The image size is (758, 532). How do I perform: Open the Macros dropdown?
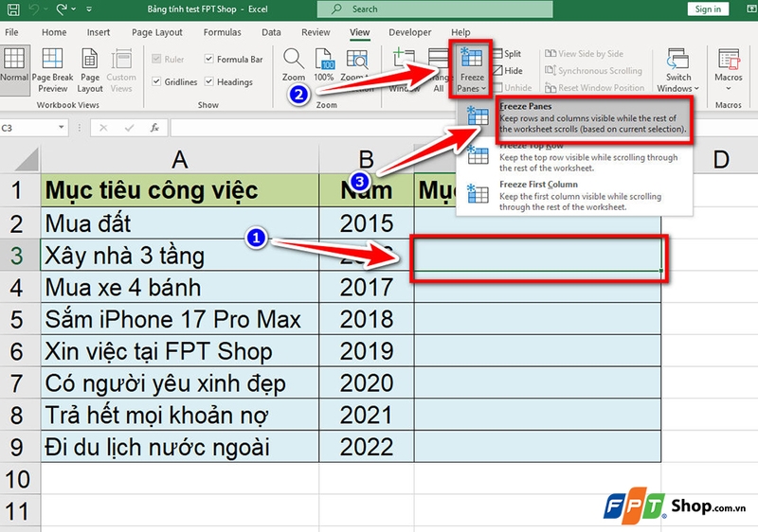728,70
